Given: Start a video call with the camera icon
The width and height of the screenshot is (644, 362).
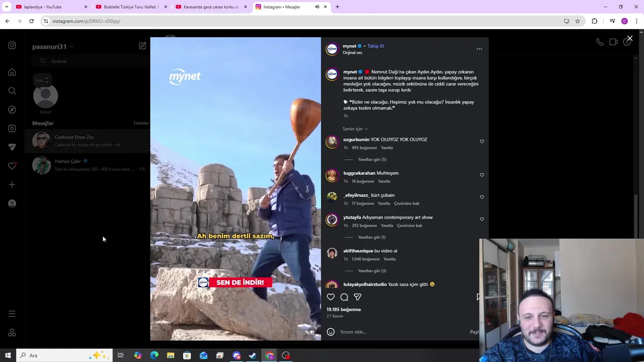Looking at the screenshot, I should 613,42.
